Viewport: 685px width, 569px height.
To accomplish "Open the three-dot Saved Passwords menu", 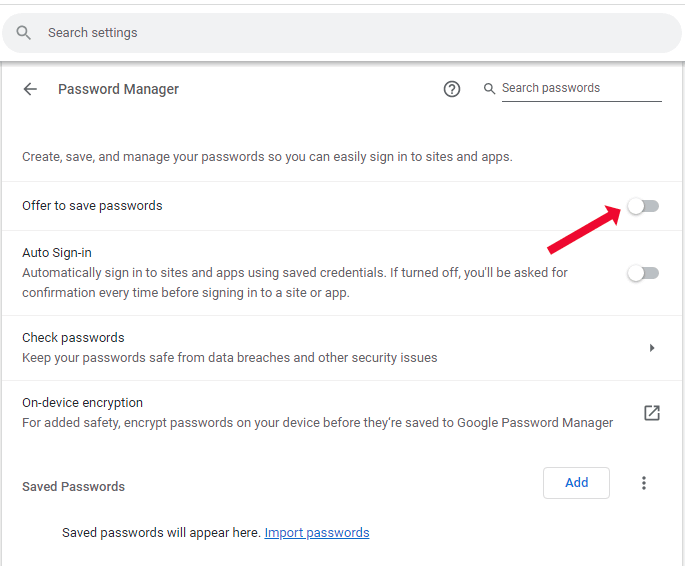I will coord(644,483).
